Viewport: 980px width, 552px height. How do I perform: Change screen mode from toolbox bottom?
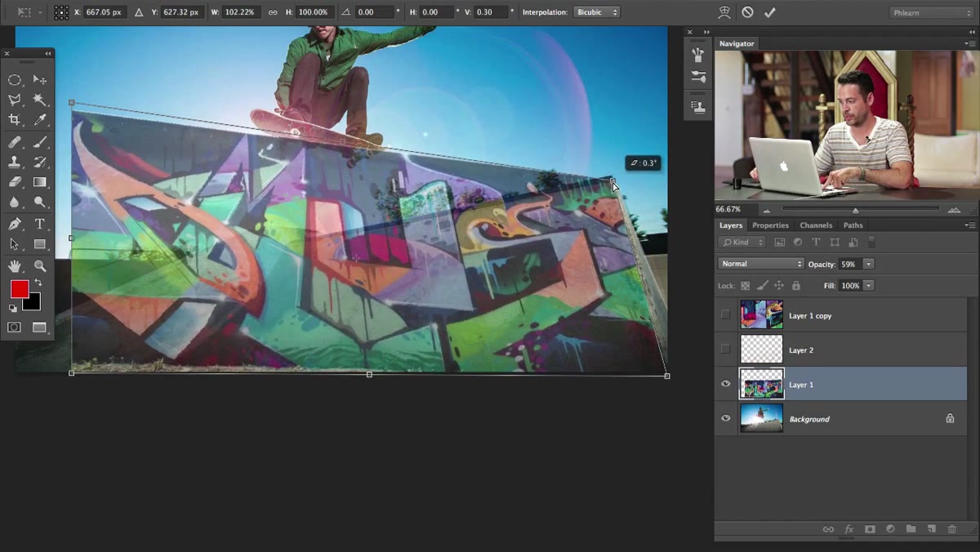(x=39, y=327)
